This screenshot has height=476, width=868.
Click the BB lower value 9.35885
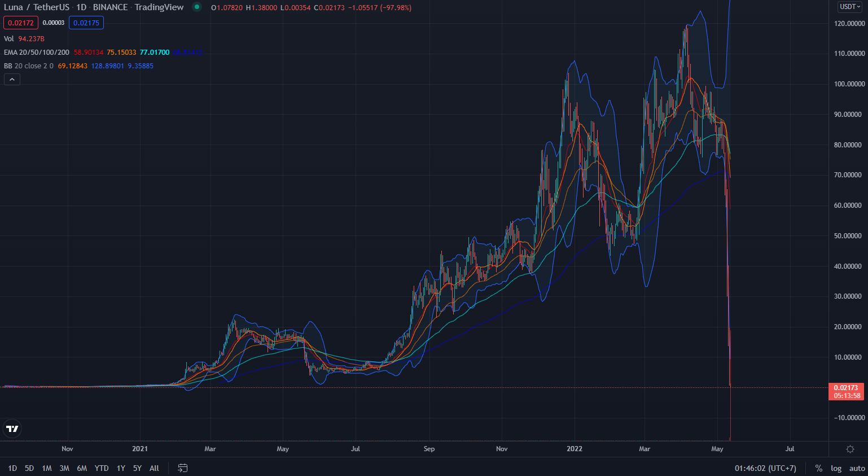(x=141, y=66)
